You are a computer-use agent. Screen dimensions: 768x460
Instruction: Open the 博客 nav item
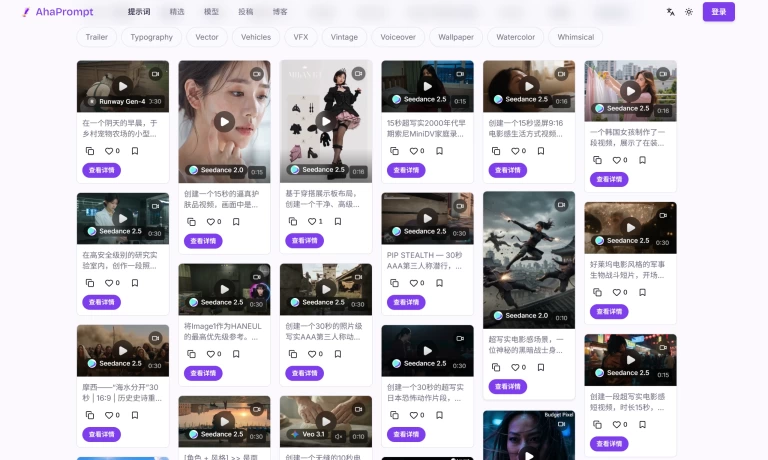[x=280, y=12]
